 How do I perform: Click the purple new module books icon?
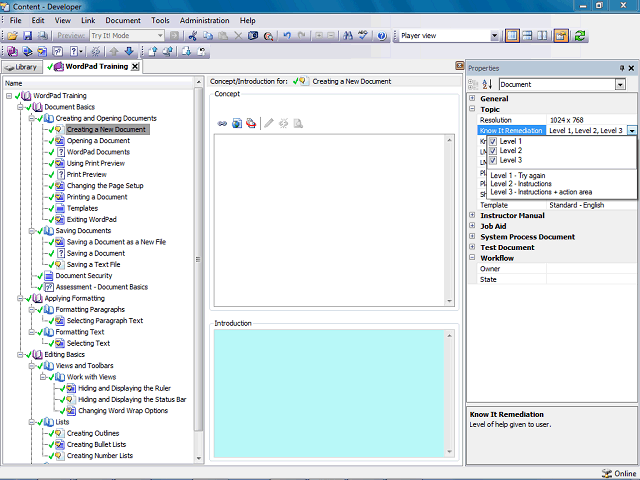click(12, 51)
